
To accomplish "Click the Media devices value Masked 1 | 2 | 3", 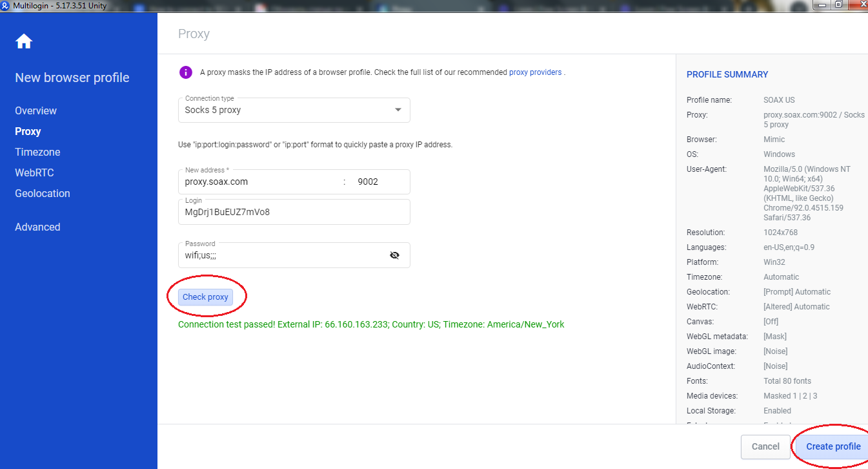I will (791, 396).
